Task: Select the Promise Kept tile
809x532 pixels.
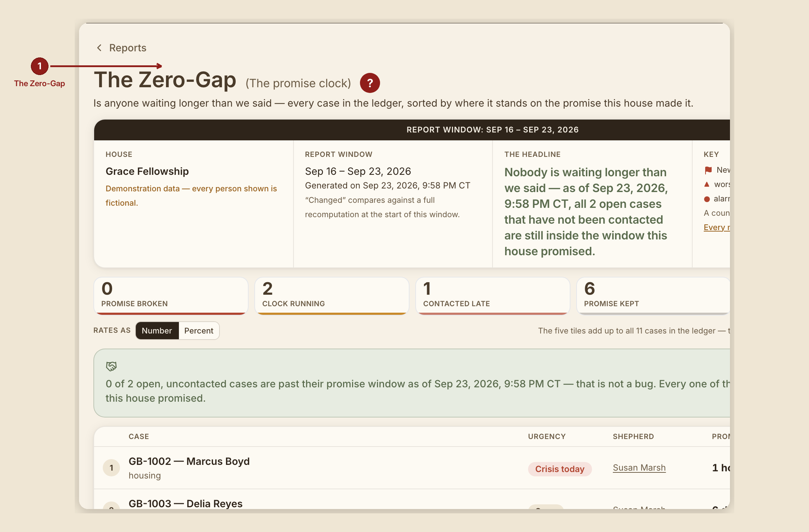Action: coord(653,296)
